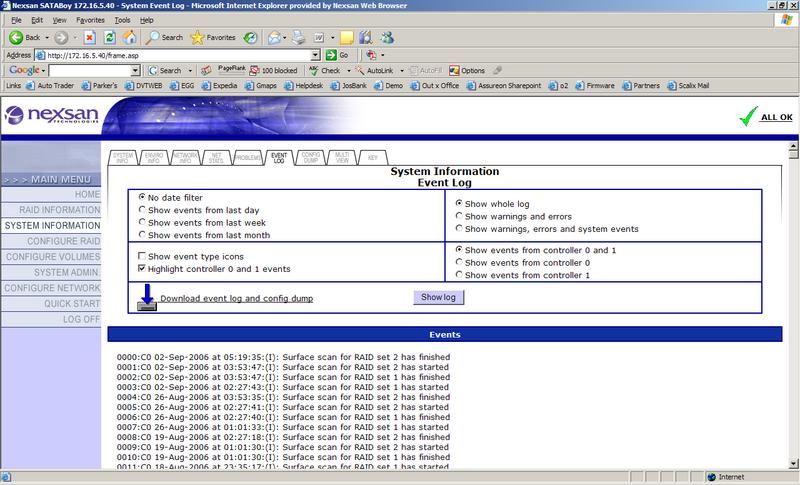Viewport: 800px width, 485px height.
Task: Open Favorites star icon in toolbar
Action: (197, 37)
